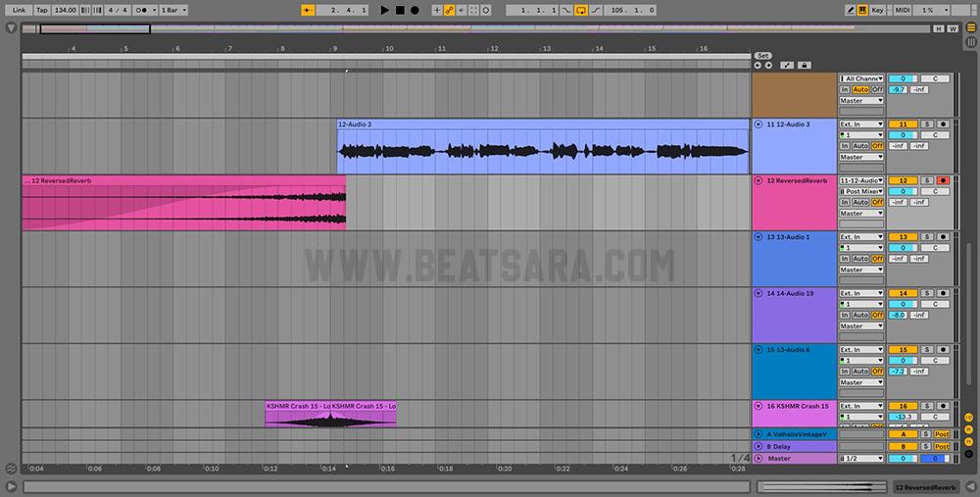This screenshot has width=980, height=497.
Task: Unfold the Master track
Action: point(759,458)
